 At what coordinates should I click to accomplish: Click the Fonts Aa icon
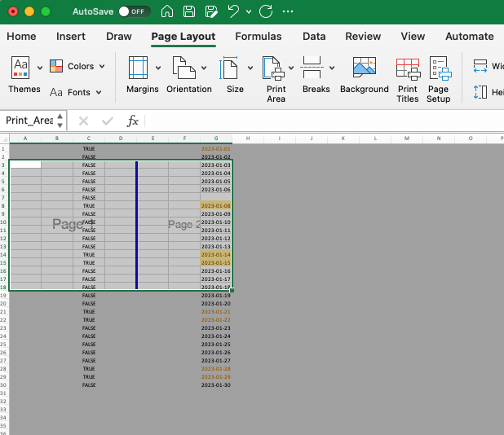(56, 92)
